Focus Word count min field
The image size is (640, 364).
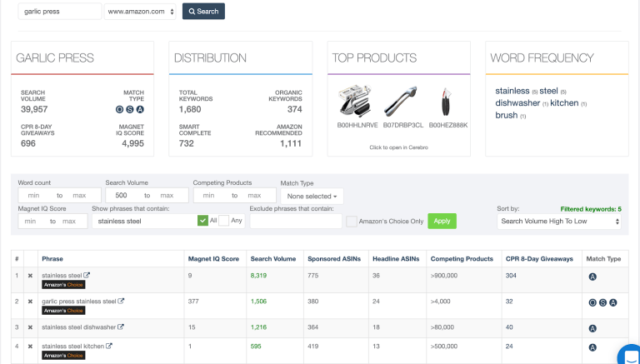34,196
